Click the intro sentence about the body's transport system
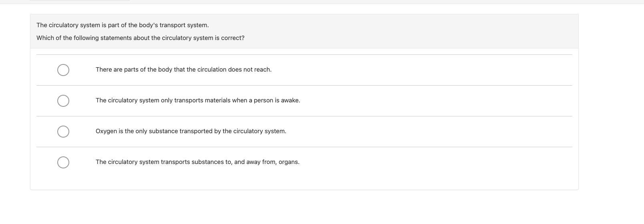 [x=123, y=25]
